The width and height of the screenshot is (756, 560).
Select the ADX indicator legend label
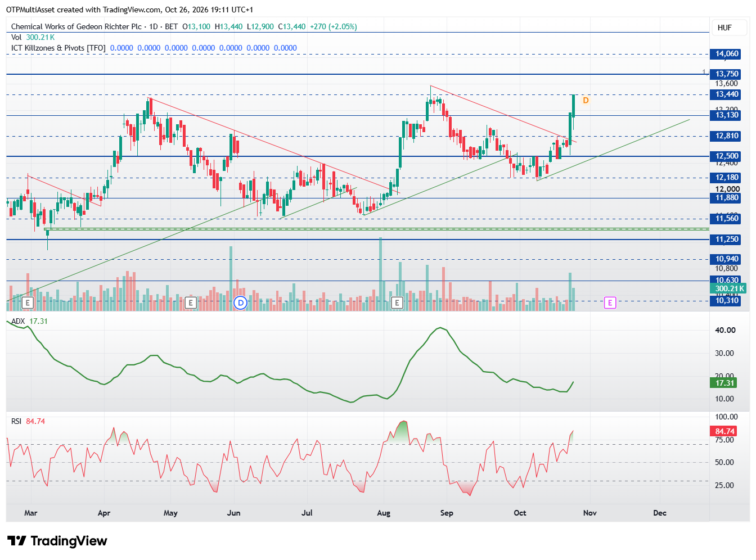click(x=18, y=321)
